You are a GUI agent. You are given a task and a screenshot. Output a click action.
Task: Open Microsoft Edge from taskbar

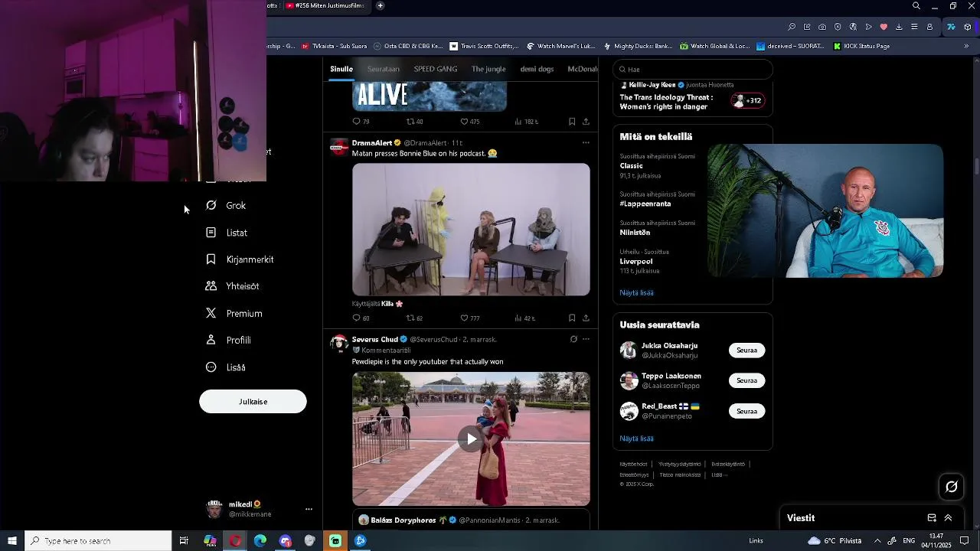point(260,541)
